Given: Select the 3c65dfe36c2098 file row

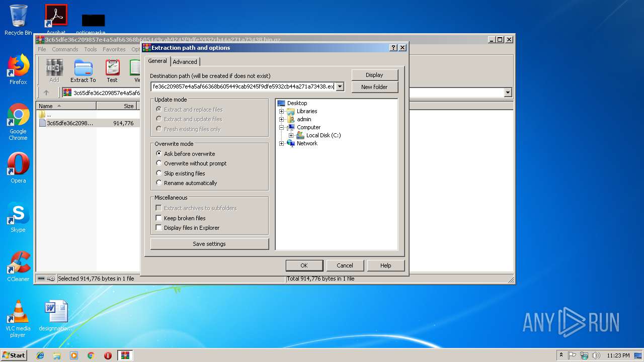Looking at the screenshot, I should pos(89,123).
